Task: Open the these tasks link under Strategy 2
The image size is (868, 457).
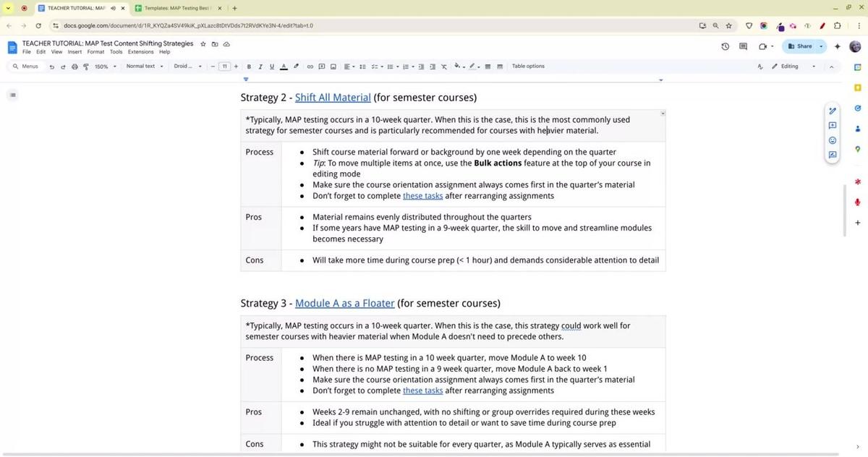Action: pyautogui.click(x=422, y=196)
